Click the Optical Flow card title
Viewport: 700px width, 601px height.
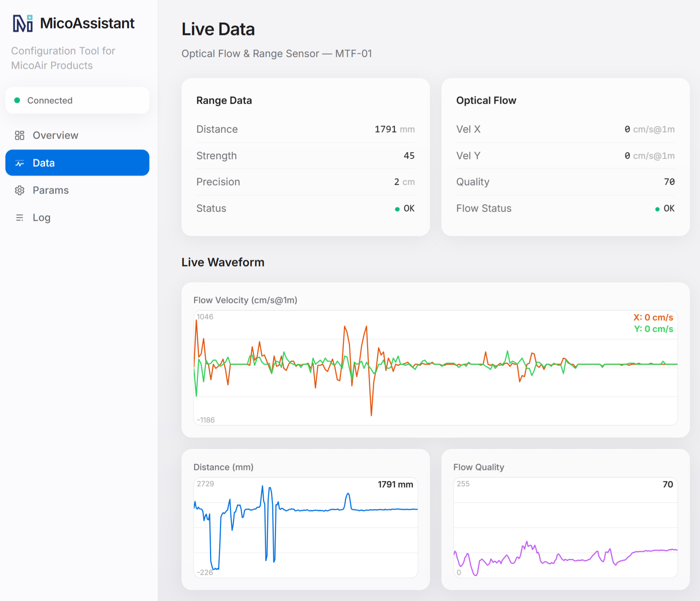[486, 100]
